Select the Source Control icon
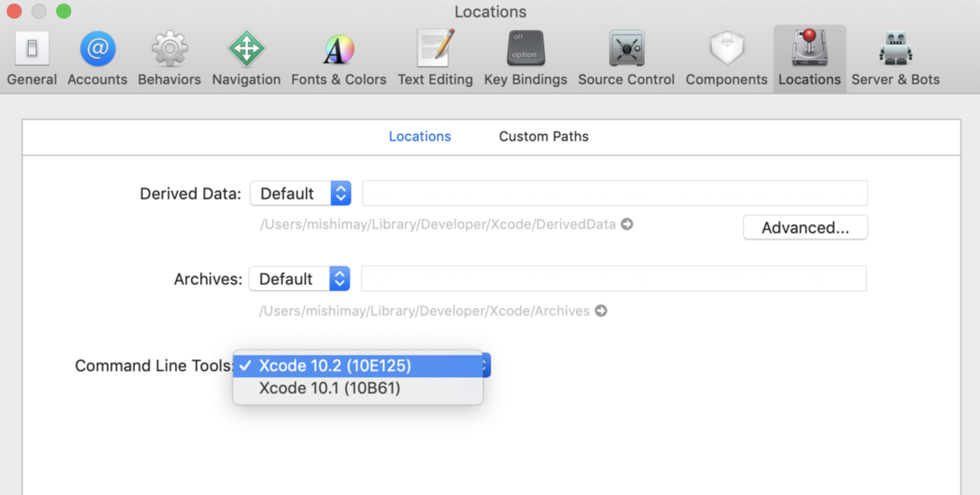Viewport: 980px width, 495px height. pos(626,59)
